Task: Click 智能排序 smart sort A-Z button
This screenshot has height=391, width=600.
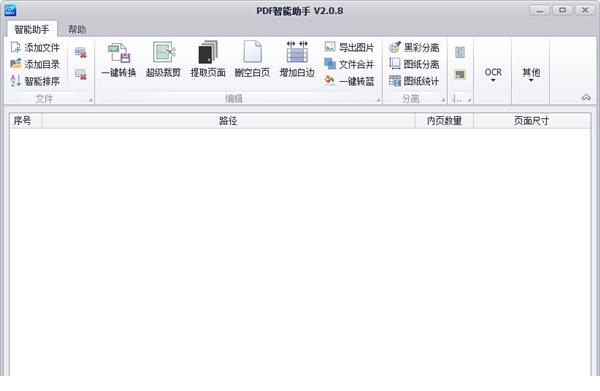Action: click(x=35, y=81)
